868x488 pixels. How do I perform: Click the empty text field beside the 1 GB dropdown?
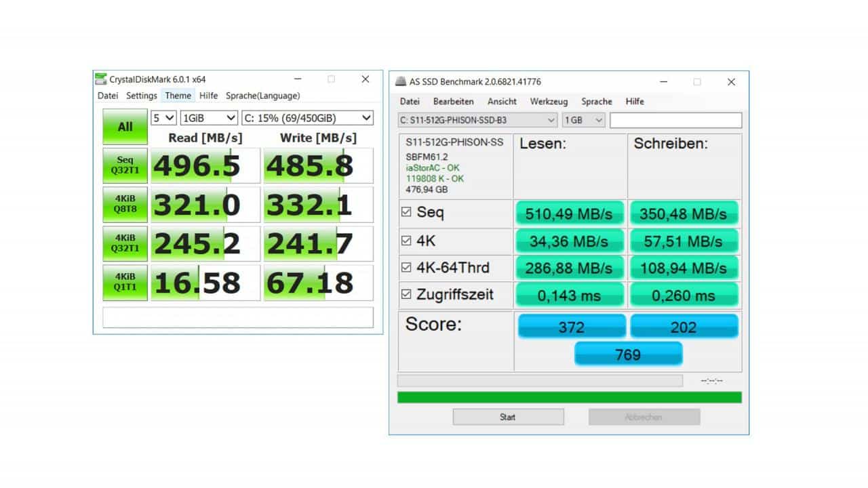[x=675, y=119]
